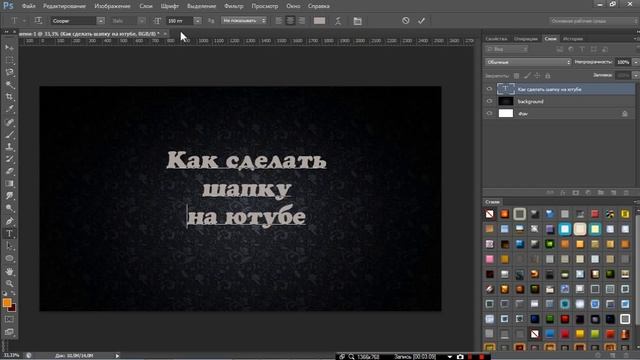Open the dark red background color picker
Screen dimensions: 640x360
click(13, 308)
